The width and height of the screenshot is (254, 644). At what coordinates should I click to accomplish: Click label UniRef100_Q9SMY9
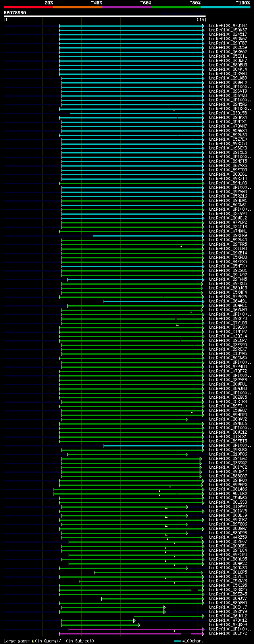(228, 612)
